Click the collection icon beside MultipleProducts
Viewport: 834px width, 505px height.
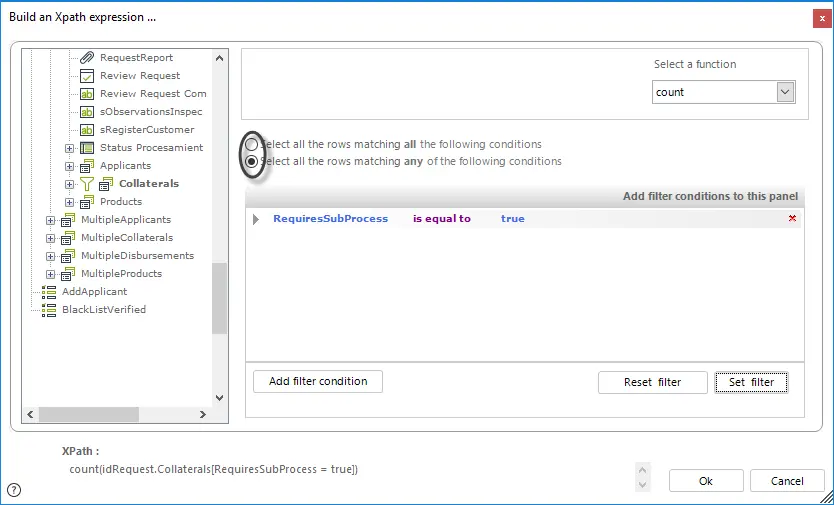(x=68, y=274)
